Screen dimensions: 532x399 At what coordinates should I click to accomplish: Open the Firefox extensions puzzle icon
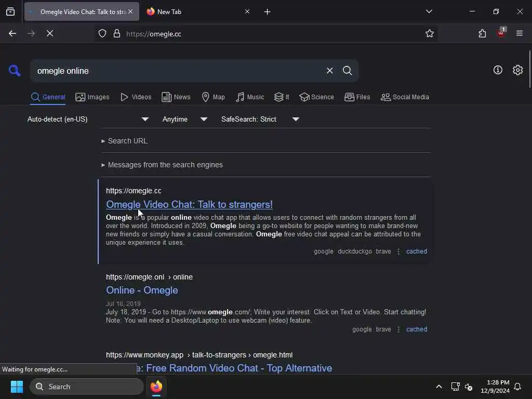483,33
